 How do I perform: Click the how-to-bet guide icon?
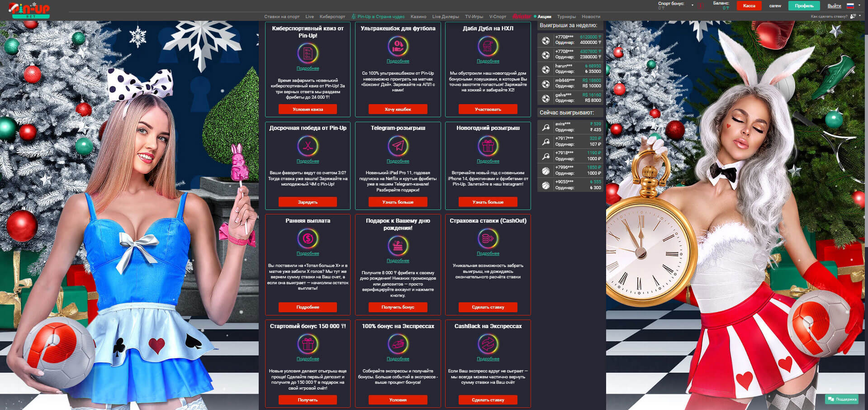(x=853, y=16)
